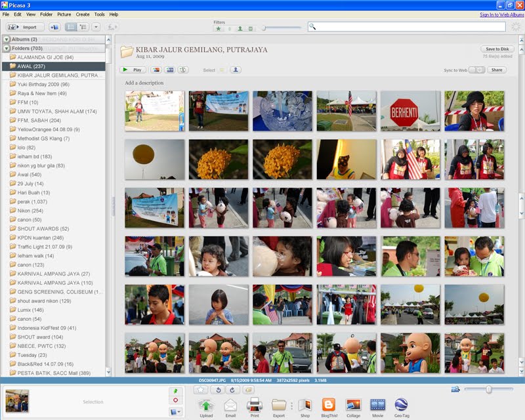Viewport: 525px width, 420px height.
Task: Open the Help menu
Action: [114, 14]
